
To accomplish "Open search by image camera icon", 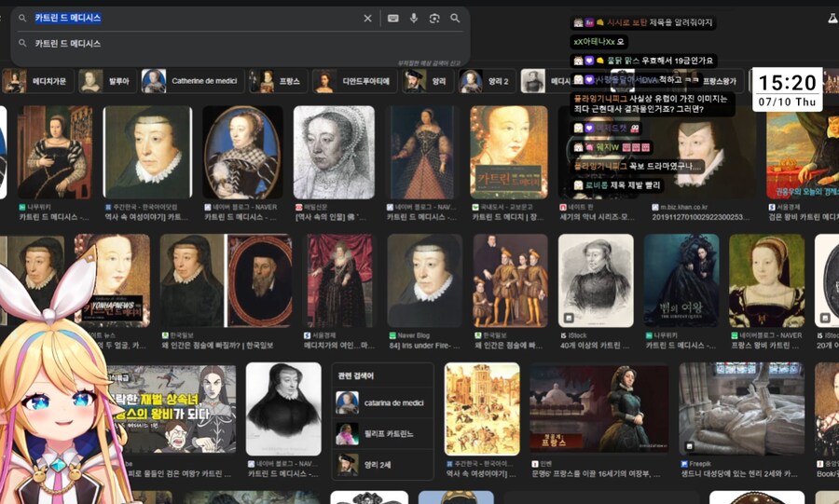I will click(434, 19).
